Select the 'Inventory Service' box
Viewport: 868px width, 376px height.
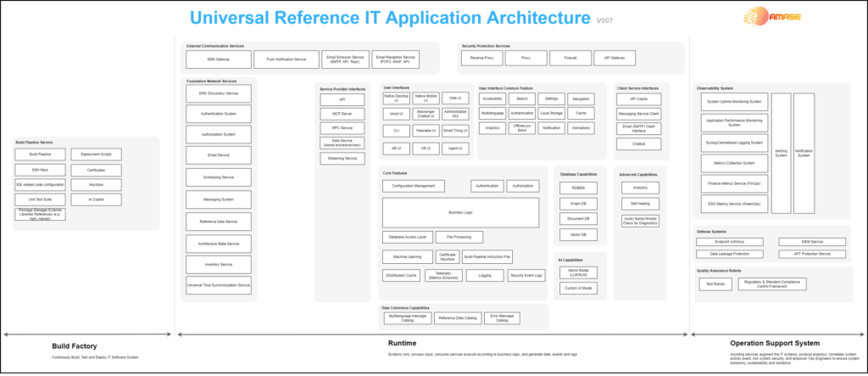pyautogui.click(x=219, y=265)
